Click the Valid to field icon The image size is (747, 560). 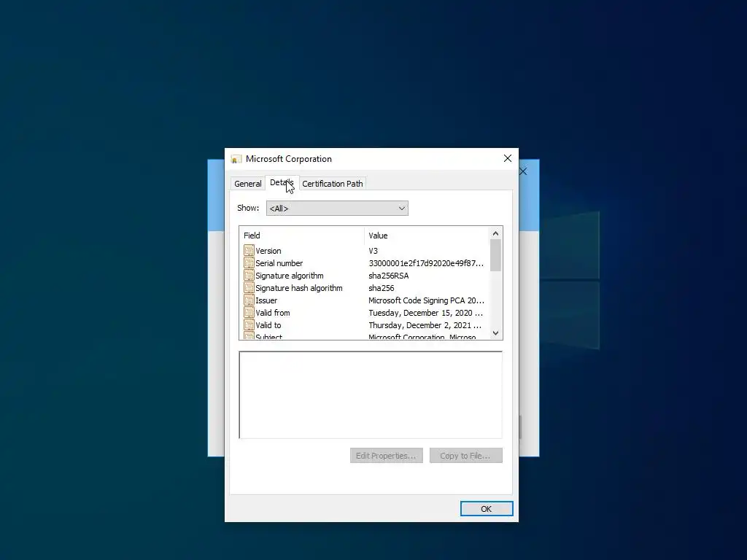click(249, 324)
